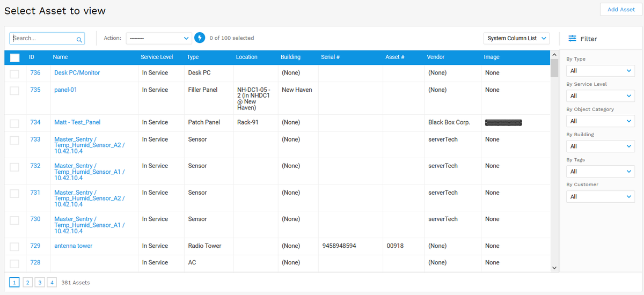Open the System Column List dropdown
This screenshot has height=295, width=644.
[x=516, y=38]
